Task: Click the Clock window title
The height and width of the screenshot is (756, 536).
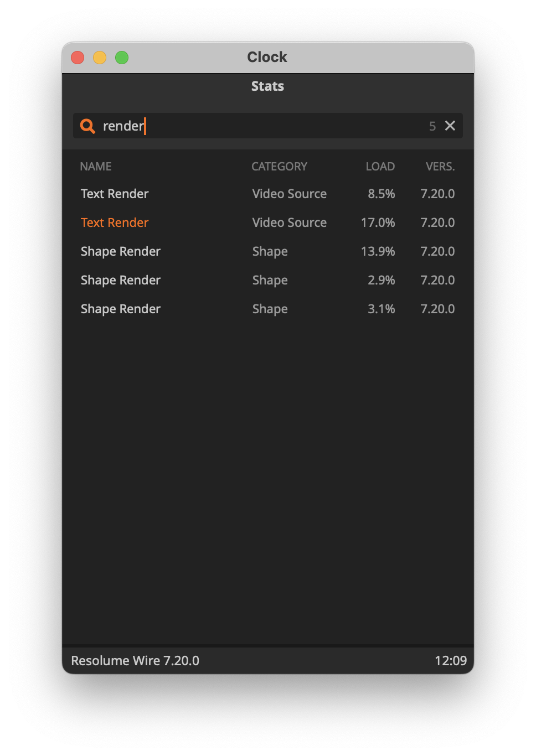Action: pos(267,57)
